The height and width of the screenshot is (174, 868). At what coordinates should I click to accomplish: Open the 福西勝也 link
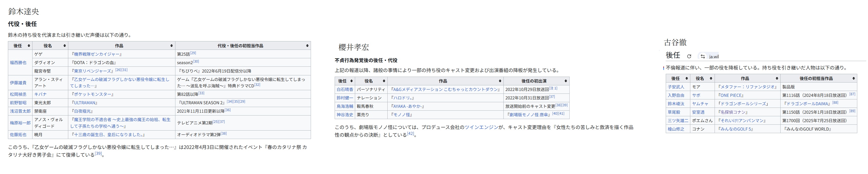pos(18,63)
